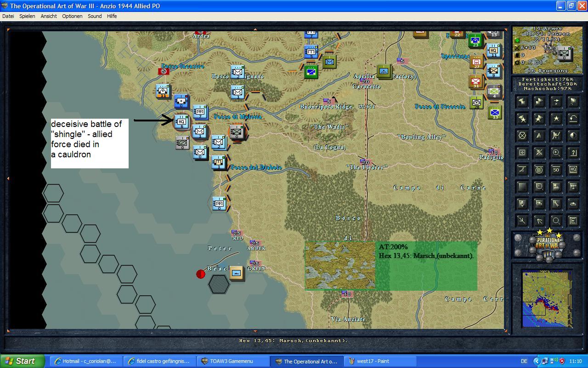Viewport: 588px width, 368px height.
Task: Click the red 5 marker at Fosso Incastro
Action: 163,71
